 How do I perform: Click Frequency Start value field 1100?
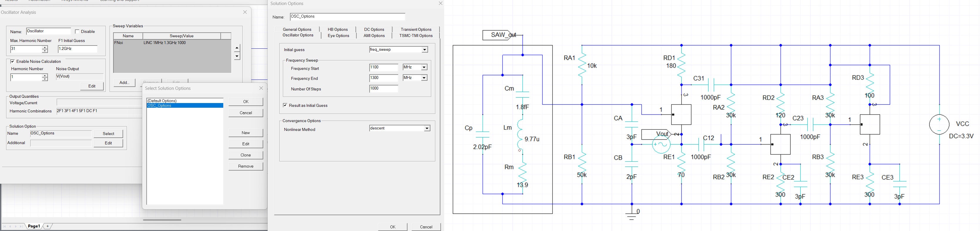[x=383, y=67]
